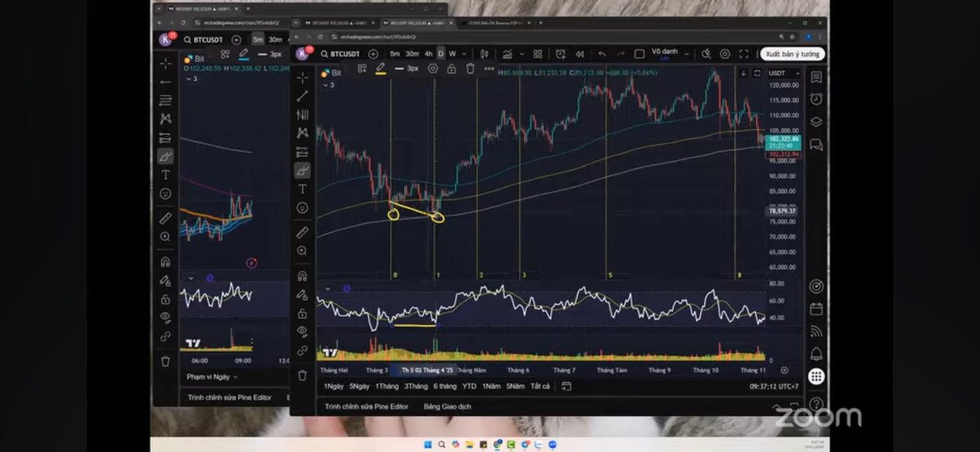The height and width of the screenshot is (452, 980).
Task: Open the yellow pen color swatch in front window
Action: point(381,69)
